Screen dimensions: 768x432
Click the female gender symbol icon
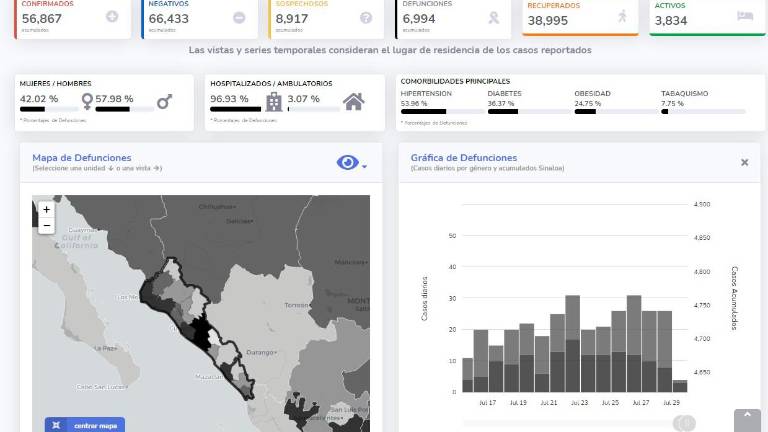point(88,101)
